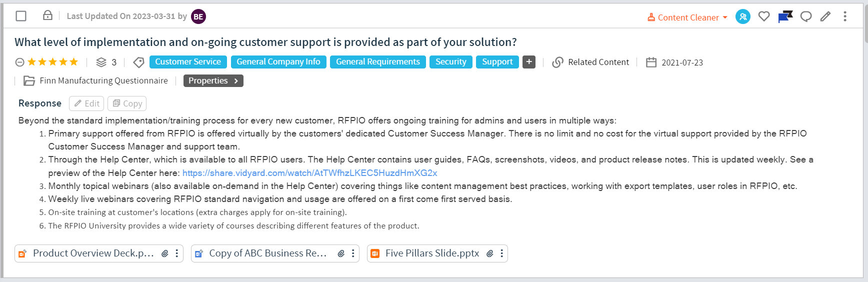Open the vidyard Help Center preview link
Viewport: 868px width, 282px height.
309,173
